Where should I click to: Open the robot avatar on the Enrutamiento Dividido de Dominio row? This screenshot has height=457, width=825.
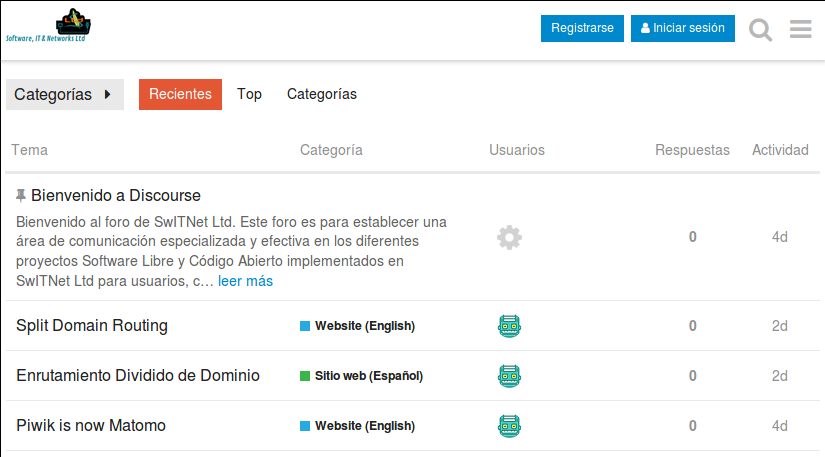coord(509,376)
